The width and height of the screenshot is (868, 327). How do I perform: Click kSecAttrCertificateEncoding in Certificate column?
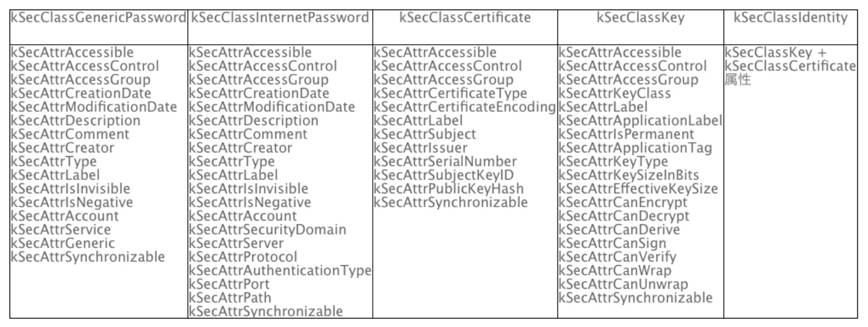[x=465, y=107]
